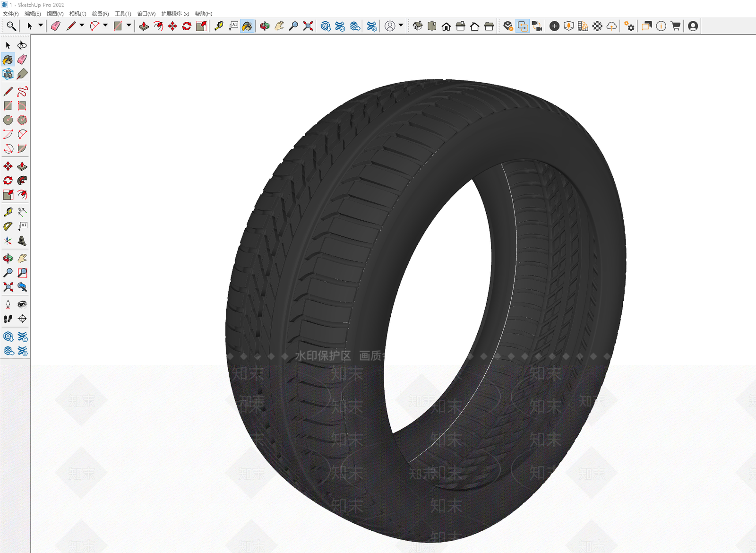Image resolution: width=756 pixels, height=553 pixels.
Task: Click the checkerboard sphere icon
Action: [597, 26]
